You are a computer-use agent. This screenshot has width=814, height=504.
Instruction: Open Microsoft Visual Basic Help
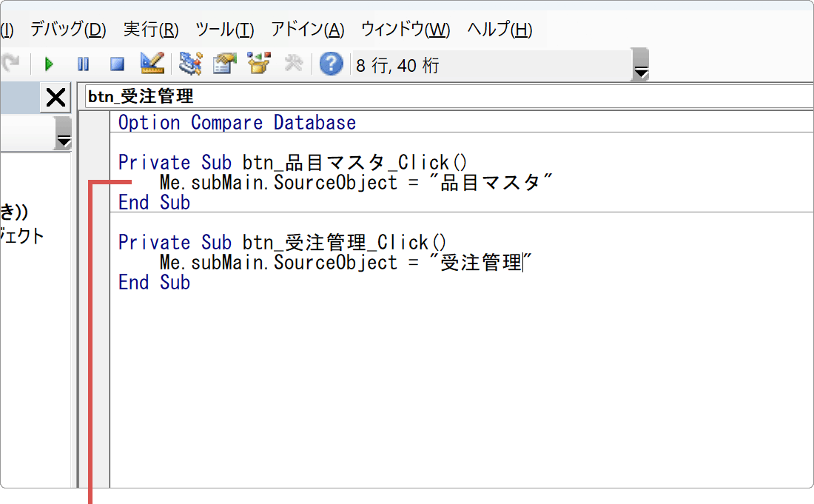(330, 64)
